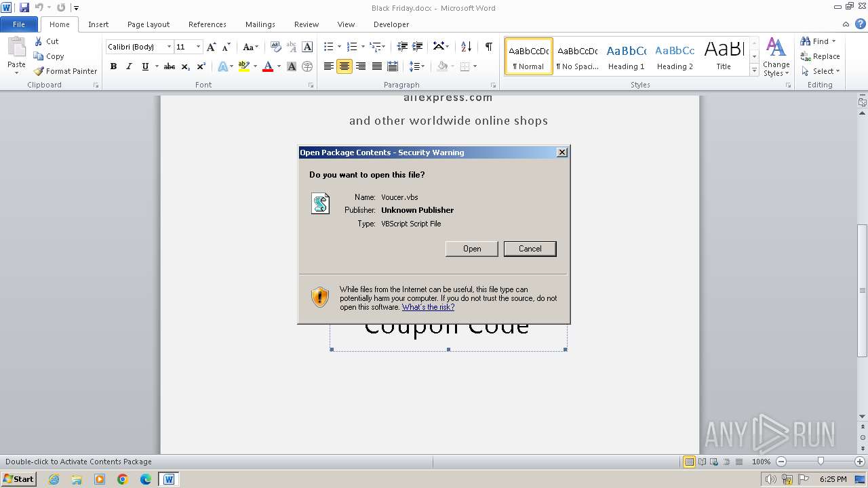Image resolution: width=868 pixels, height=488 pixels.
Task: Toggle Underline formatting
Action: click(x=145, y=66)
